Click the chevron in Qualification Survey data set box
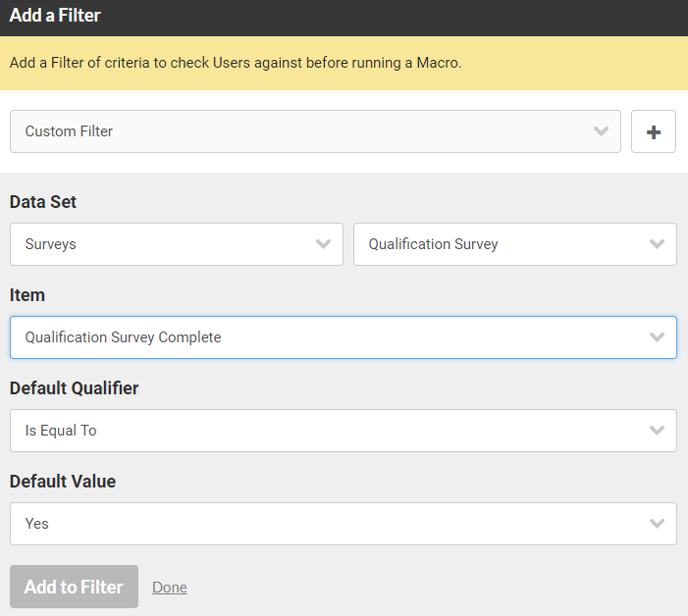Viewport: 688px width, 616px height. [x=657, y=244]
